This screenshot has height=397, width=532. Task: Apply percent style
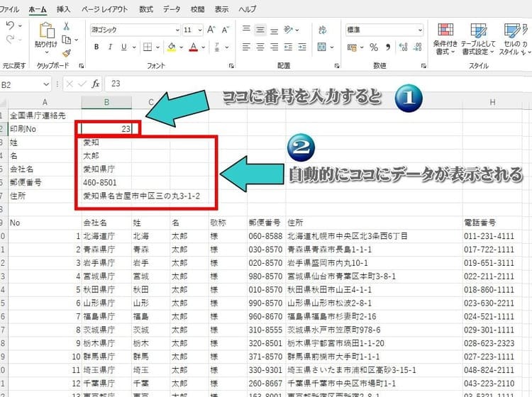tap(374, 47)
